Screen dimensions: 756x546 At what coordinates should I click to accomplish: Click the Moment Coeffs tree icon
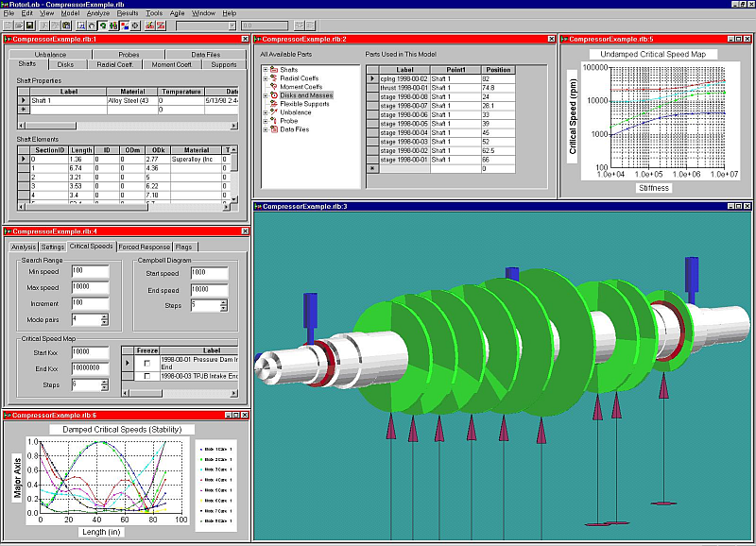(x=274, y=87)
